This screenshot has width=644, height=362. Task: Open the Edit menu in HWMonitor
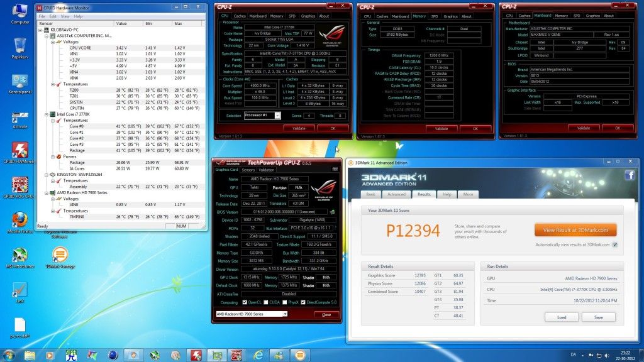[x=53, y=16]
